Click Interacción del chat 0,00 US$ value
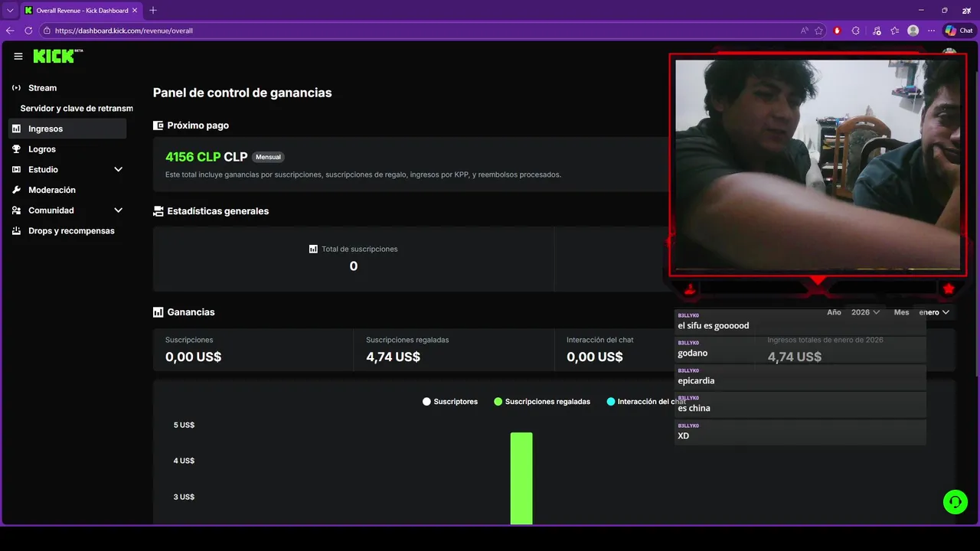The height and width of the screenshot is (551, 980). (595, 357)
